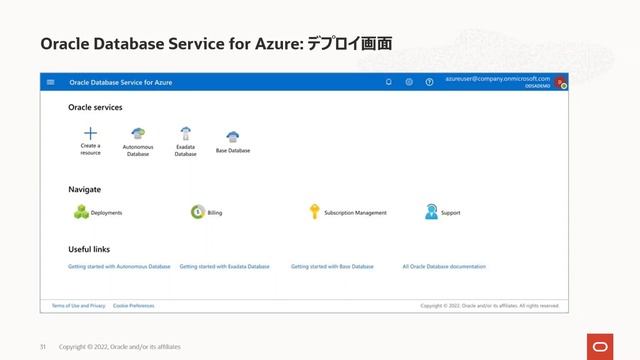
Task: Click the portal footer copyright 2022 Oracle text
Action: (489, 306)
